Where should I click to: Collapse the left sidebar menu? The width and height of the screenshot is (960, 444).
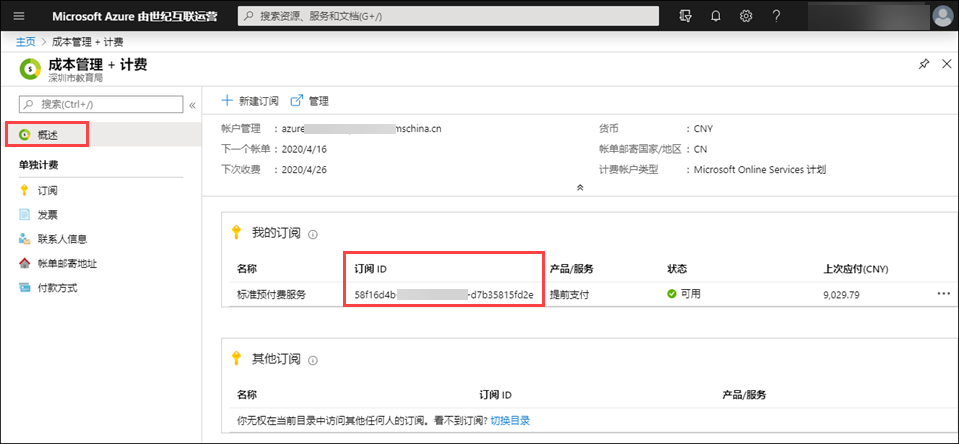[x=192, y=104]
